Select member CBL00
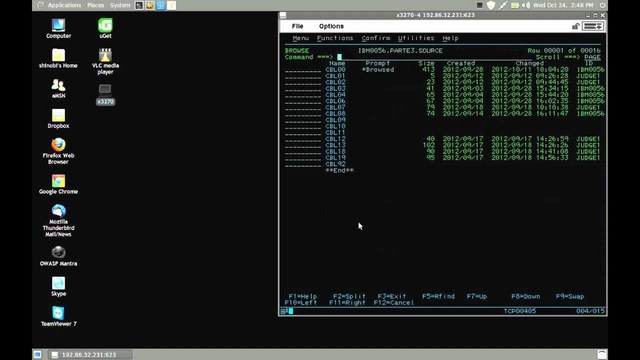The height and width of the screenshot is (360, 640). (336, 70)
